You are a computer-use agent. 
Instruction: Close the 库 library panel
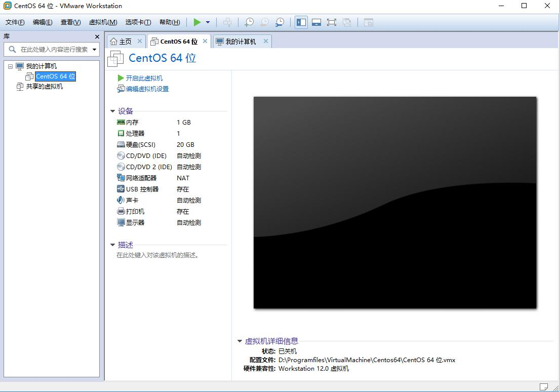(x=97, y=37)
